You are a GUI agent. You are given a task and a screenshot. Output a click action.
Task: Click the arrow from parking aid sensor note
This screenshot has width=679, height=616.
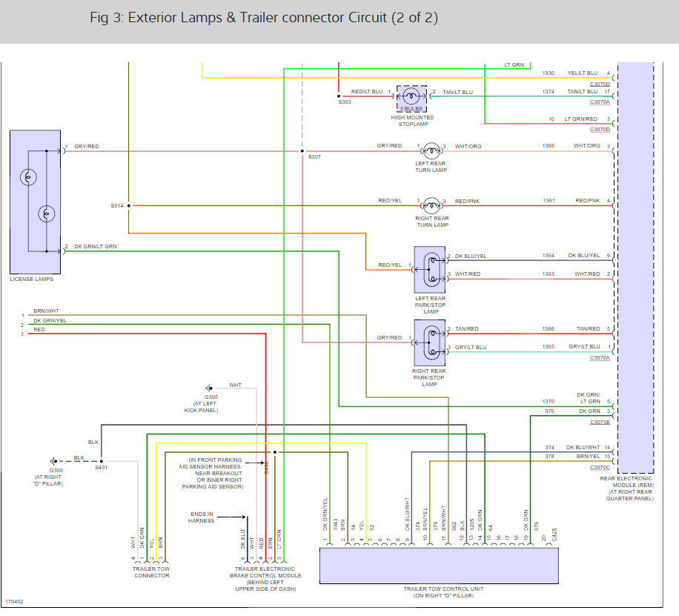[255, 463]
